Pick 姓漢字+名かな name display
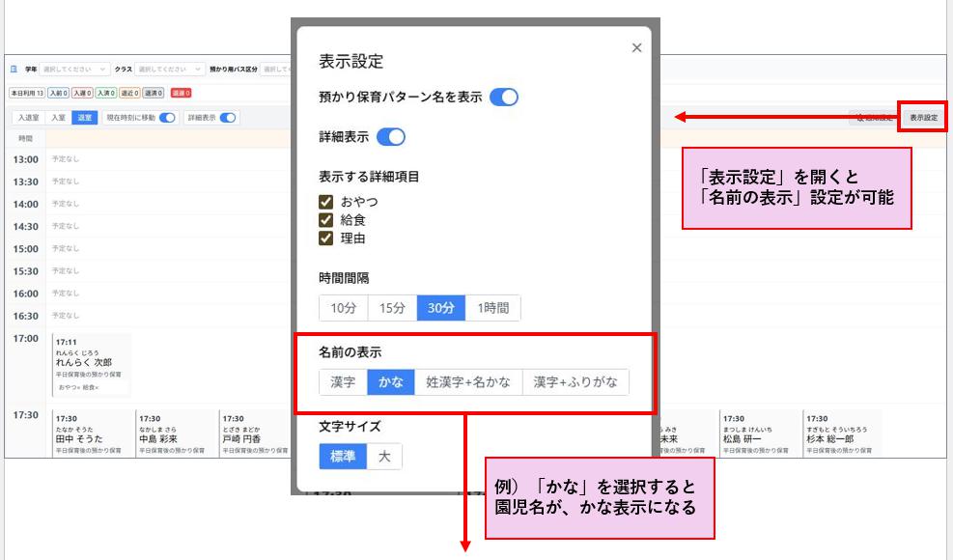The width and height of the screenshot is (953, 560). (x=468, y=382)
